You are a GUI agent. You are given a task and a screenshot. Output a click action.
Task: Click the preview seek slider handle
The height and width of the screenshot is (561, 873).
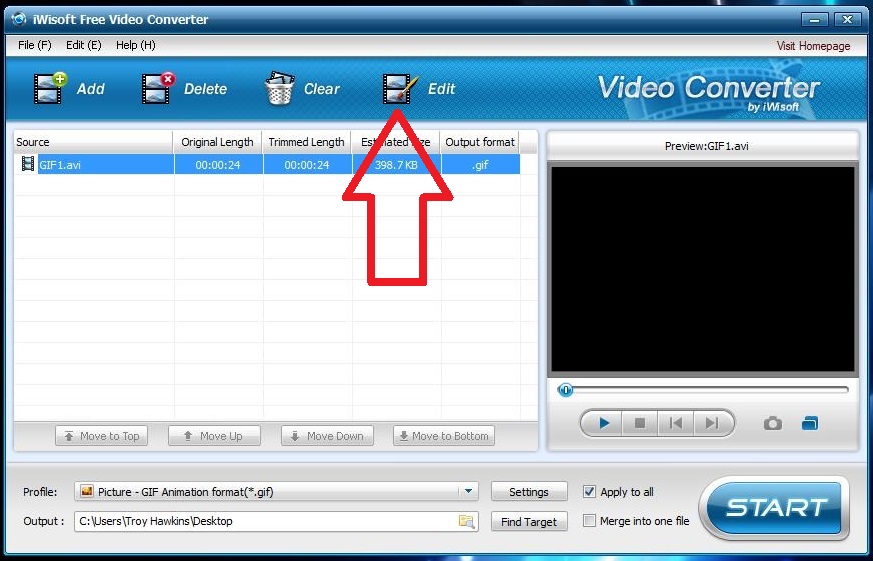[565, 390]
